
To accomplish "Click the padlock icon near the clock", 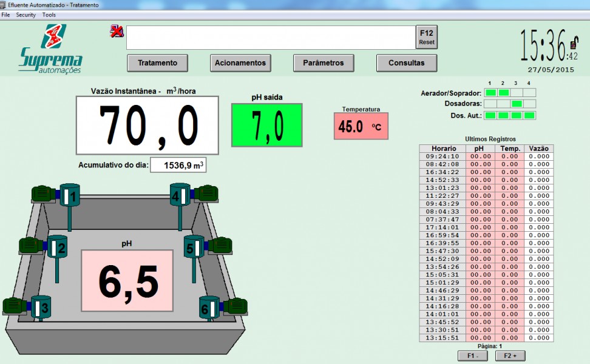I will [x=574, y=42].
